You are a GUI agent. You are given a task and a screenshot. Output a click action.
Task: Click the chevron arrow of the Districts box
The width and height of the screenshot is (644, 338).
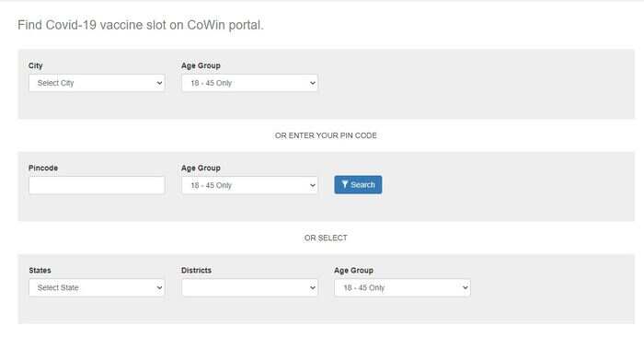coord(312,288)
